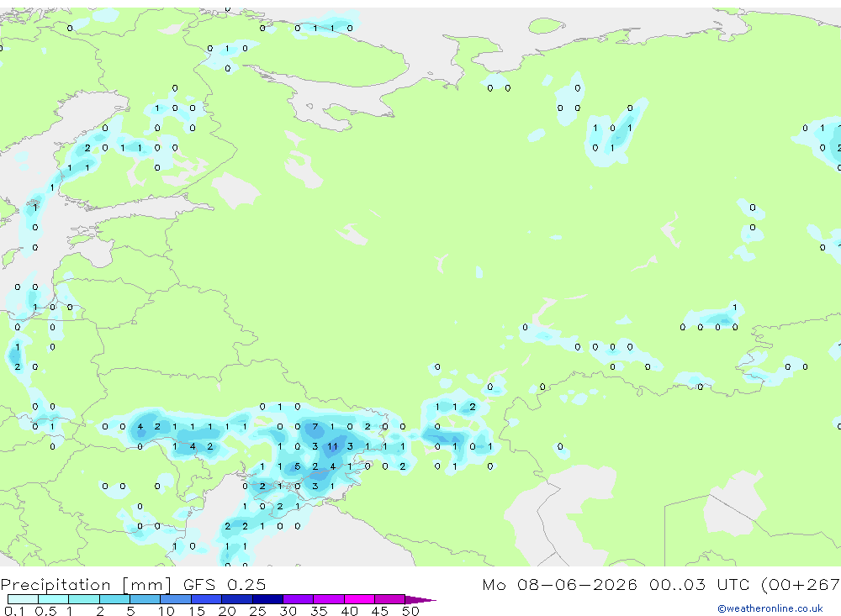Click the '0.1' legend scale label

tap(14, 611)
